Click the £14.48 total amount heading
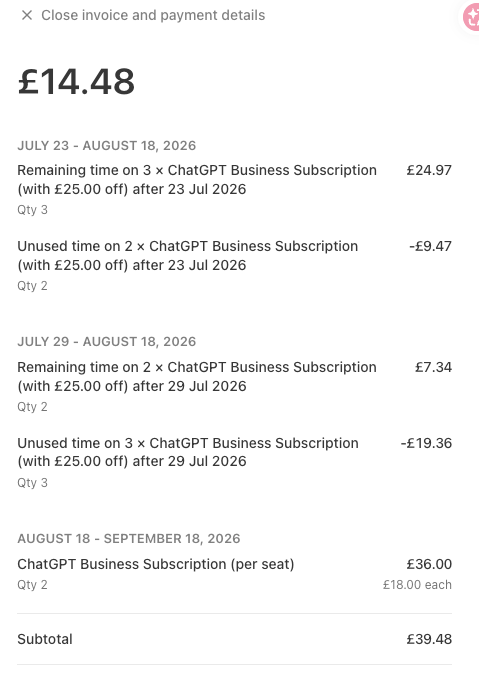The image size is (479, 680). [x=76, y=82]
